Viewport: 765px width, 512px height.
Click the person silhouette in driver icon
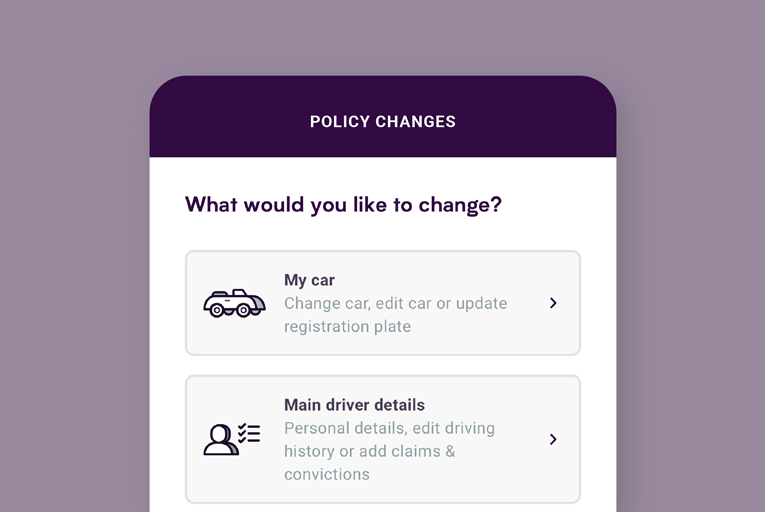[x=221, y=440]
